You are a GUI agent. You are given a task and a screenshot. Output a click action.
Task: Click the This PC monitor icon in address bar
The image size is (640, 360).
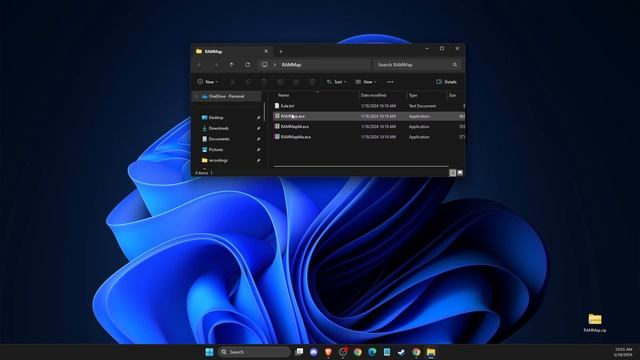[x=264, y=64]
